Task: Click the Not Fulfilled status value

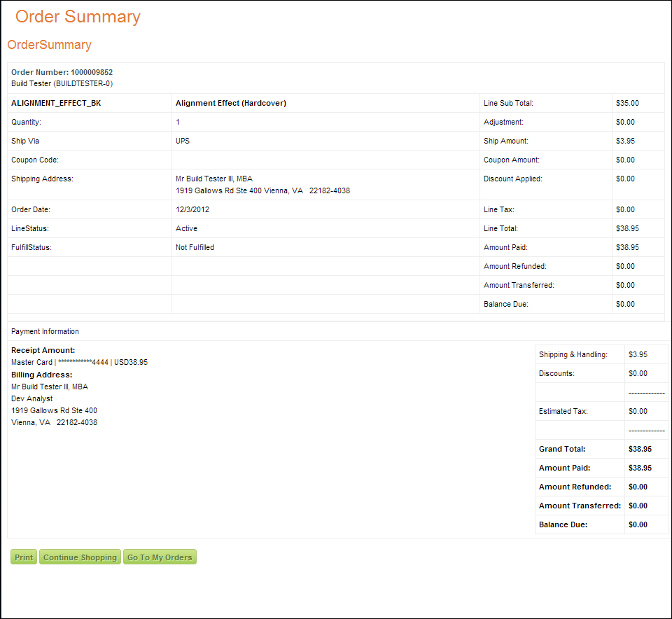Action: (x=195, y=247)
